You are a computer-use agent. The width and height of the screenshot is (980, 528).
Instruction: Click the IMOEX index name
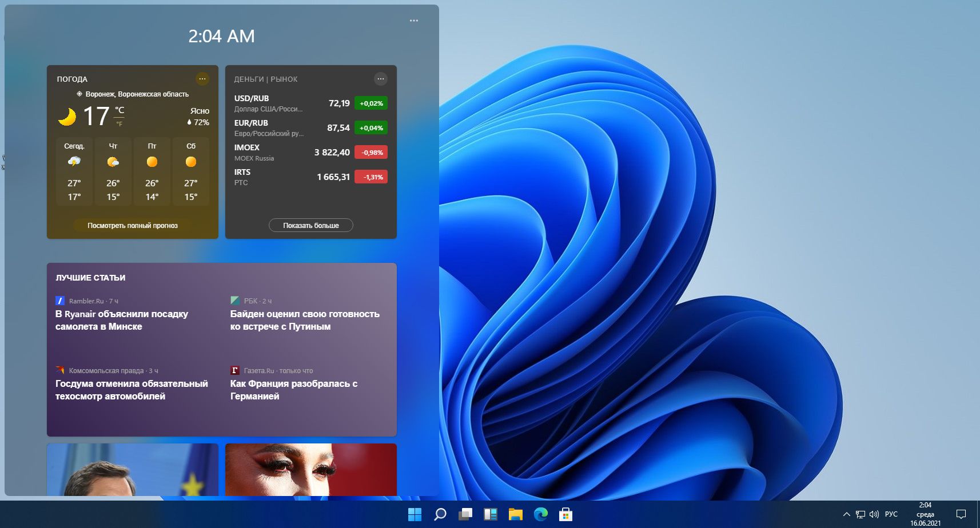point(247,147)
